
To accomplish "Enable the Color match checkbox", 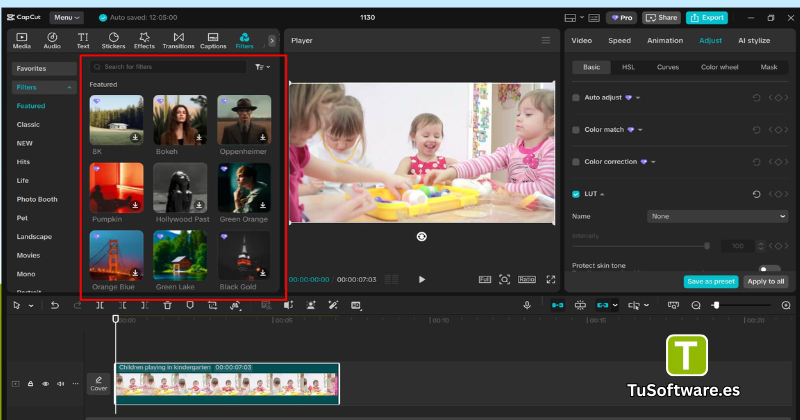I will point(576,130).
